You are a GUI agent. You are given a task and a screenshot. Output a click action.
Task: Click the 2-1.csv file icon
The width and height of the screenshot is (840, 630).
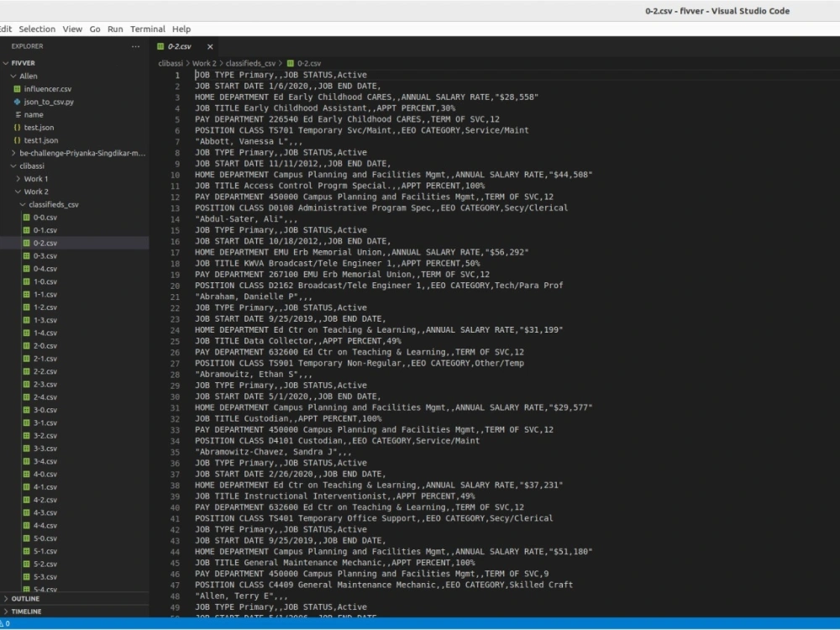coord(26,359)
